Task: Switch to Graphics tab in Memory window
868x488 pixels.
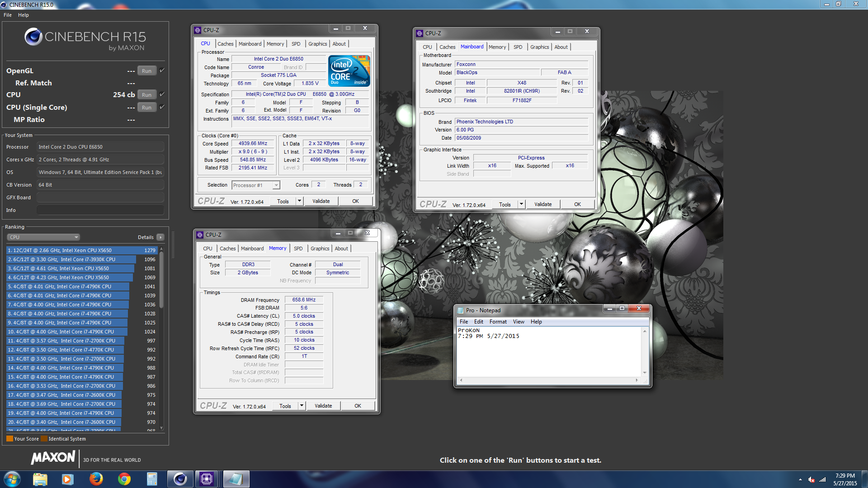Action: click(x=320, y=249)
